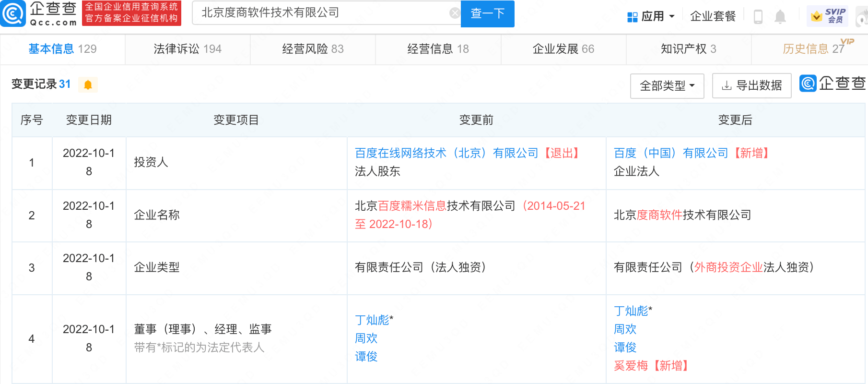The width and height of the screenshot is (868, 384).
Task: Toggle the change record alert bell
Action: [88, 85]
